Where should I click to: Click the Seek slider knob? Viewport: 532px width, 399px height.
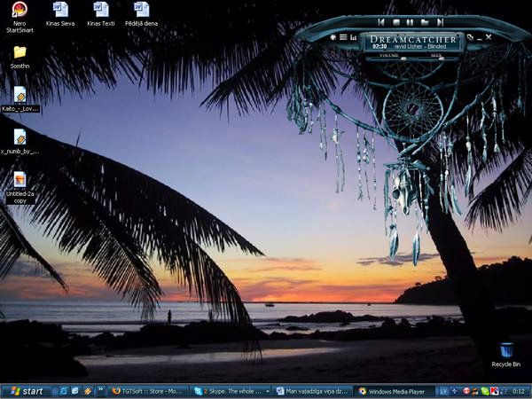pyautogui.click(x=442, y=59)
